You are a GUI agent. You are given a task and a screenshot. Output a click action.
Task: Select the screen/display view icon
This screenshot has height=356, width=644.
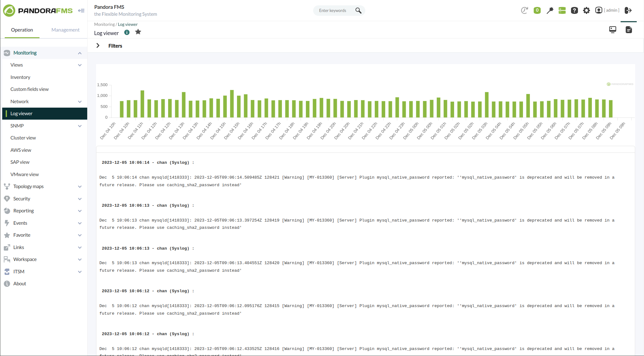pos(612,30)
